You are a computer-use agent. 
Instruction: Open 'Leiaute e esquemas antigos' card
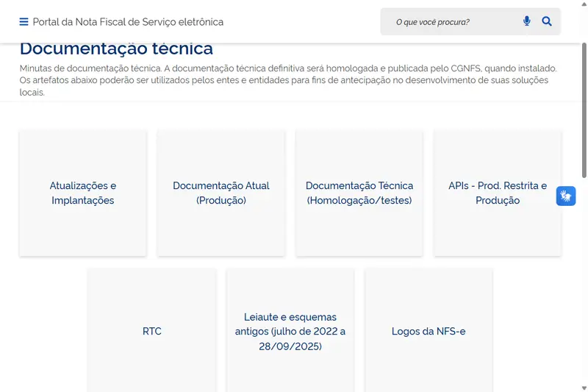290,330
